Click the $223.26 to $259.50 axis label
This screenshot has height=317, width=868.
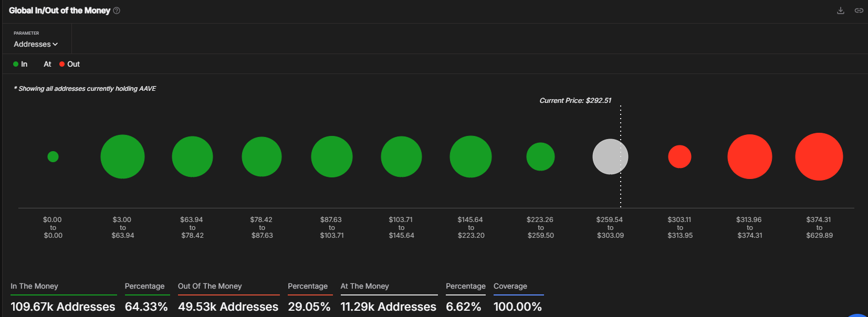540,227
